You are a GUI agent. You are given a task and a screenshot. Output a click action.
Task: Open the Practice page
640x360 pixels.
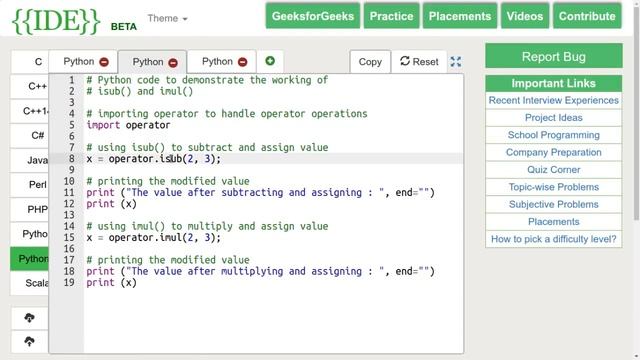391,16
